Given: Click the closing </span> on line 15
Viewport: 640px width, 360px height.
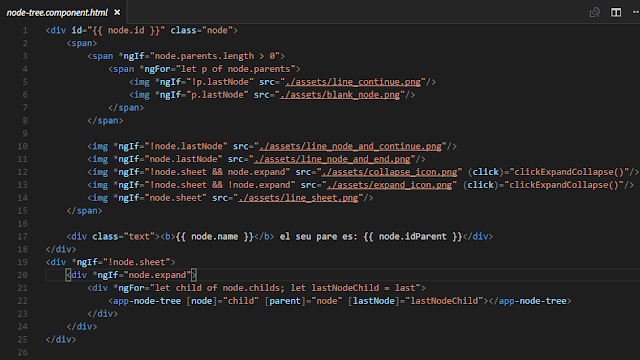Looking at the screenshot, I should [84, 211].
